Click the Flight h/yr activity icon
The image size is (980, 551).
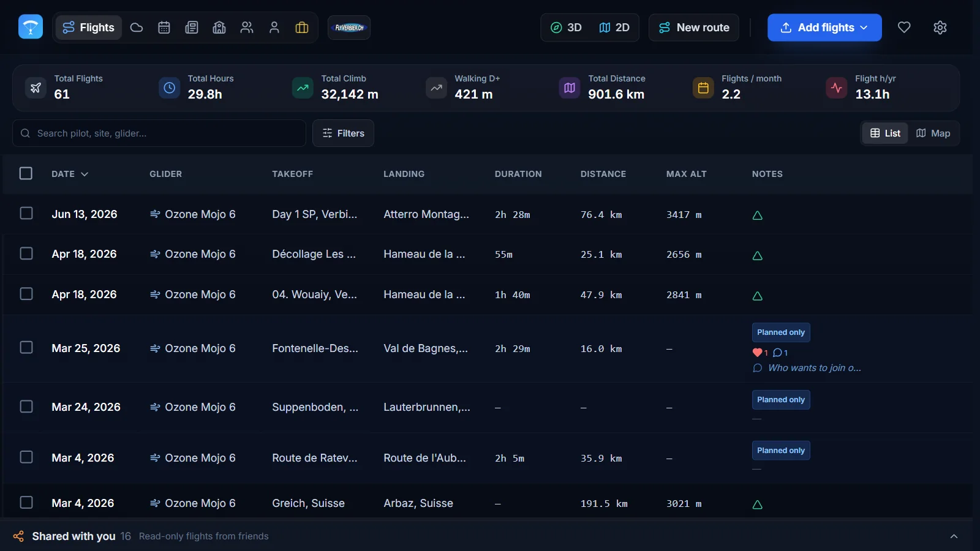click(x=837, y=88)
